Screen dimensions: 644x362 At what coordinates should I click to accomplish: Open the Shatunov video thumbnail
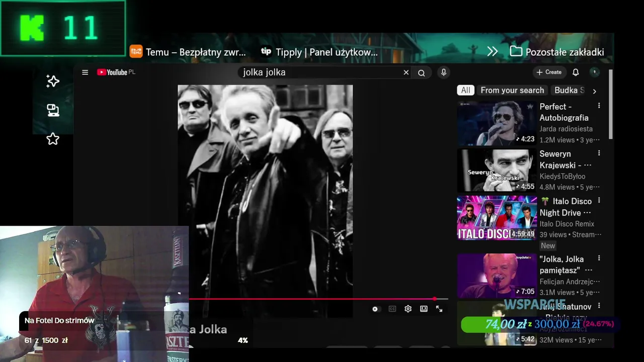(497, 323)
